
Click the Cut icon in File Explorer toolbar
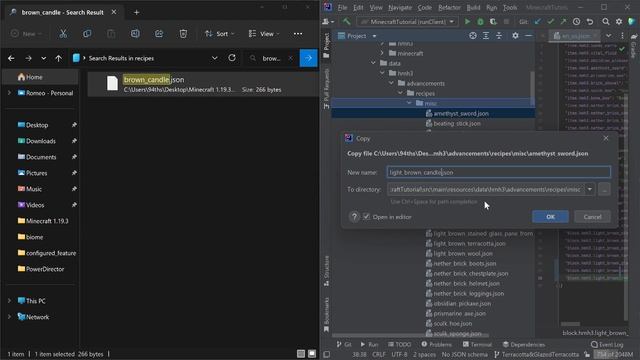click(x=63, y=33)
